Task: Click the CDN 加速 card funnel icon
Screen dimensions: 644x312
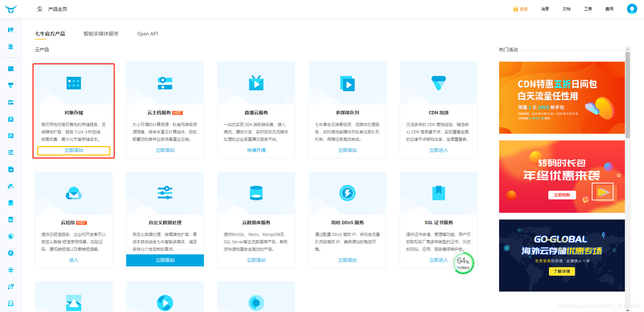Action: pyautogui.click(x=439, y=83)
